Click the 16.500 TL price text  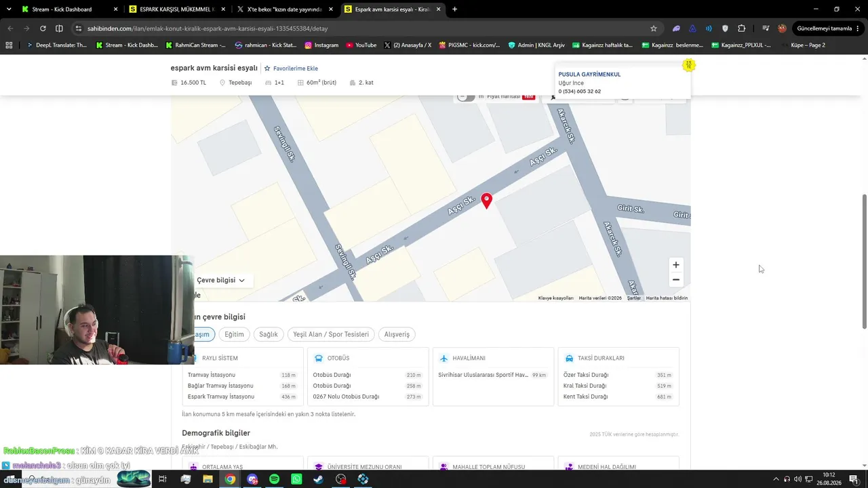coord(193,83)
